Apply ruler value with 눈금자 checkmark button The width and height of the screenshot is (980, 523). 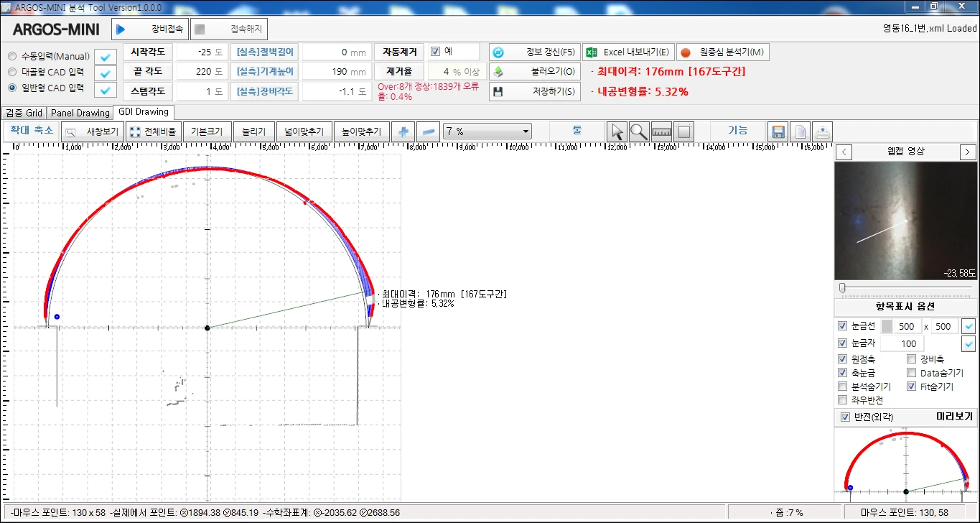coord(969,343)
